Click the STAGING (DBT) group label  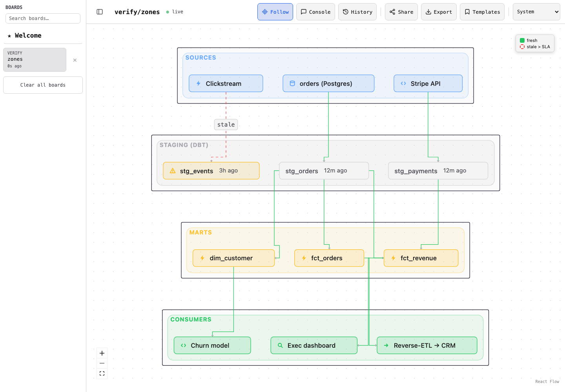[184, 145]
